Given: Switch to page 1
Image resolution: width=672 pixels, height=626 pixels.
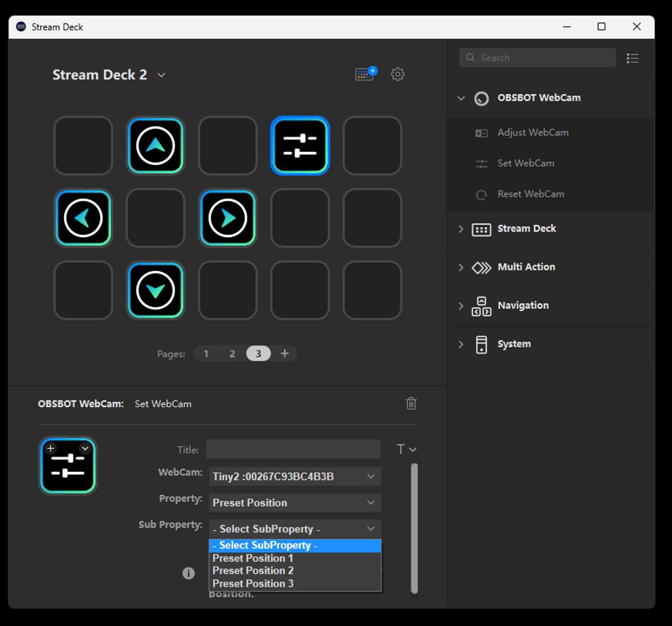Looking at the screenshot, I should tap(206, 353).
